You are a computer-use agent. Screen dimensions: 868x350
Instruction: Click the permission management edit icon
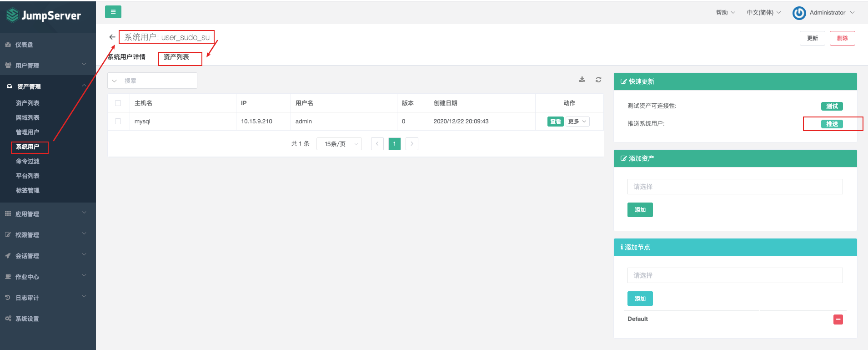8,235
